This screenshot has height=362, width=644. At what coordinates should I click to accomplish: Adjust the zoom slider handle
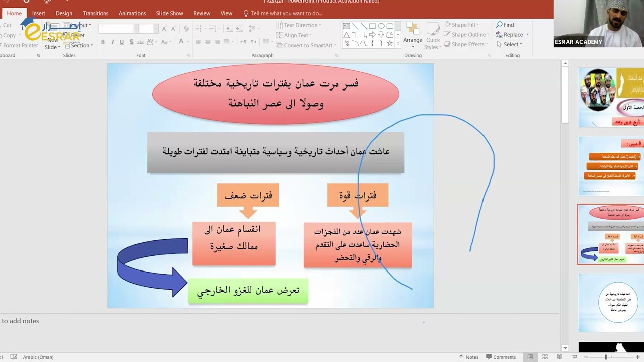[x=606, y=357]
